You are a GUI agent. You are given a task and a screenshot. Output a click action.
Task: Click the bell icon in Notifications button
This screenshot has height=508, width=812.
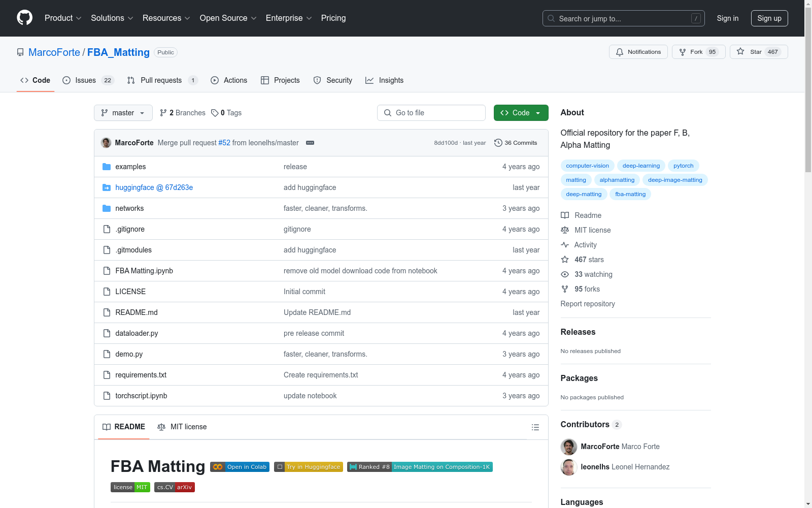point(620,52)
